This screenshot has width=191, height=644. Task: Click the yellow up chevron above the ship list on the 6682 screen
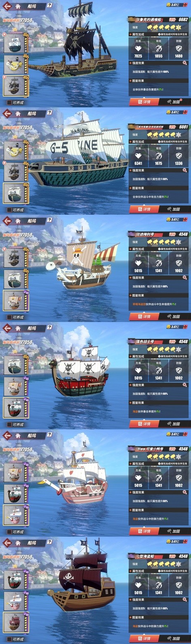point(15,30)
